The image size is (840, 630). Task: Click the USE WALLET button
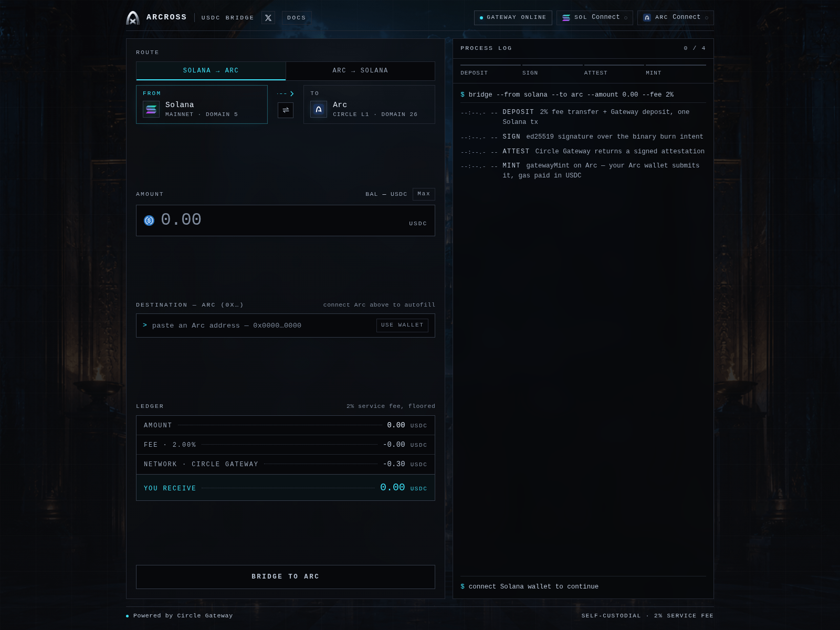402,325
